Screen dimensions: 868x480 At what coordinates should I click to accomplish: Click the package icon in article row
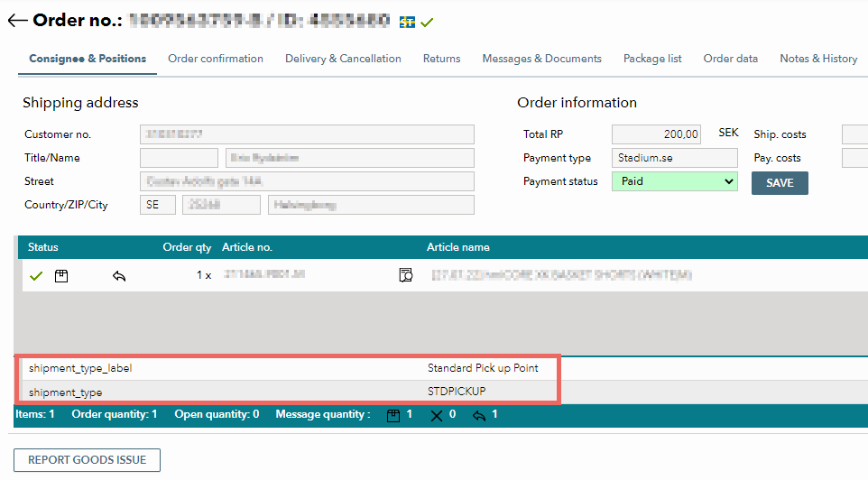click(61, 276)
